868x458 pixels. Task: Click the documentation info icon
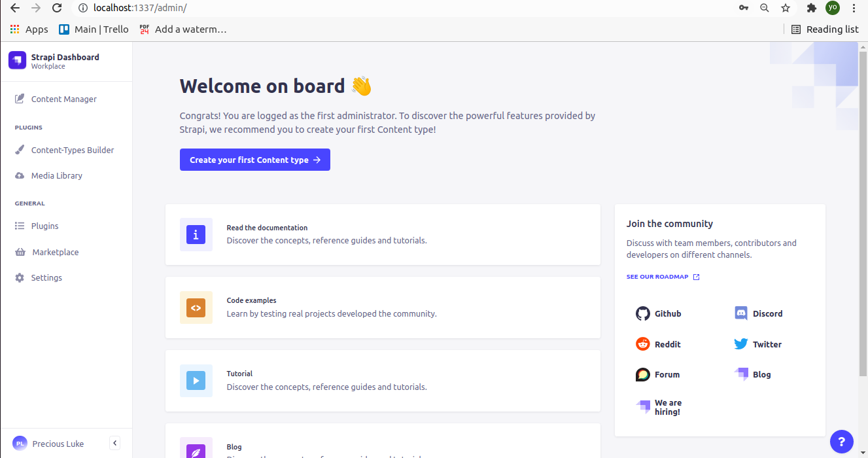click(196, 234)
